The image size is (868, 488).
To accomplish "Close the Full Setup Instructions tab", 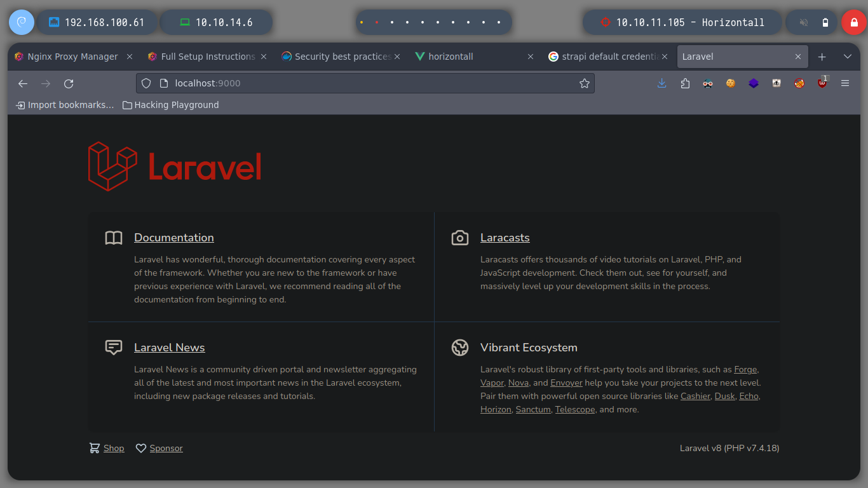I will point(264,57).
